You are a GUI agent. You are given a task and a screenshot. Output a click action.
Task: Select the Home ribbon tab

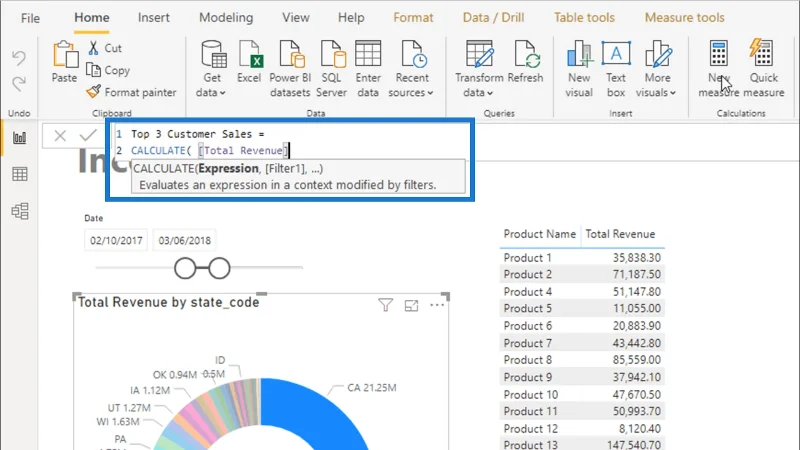point(92,17)
